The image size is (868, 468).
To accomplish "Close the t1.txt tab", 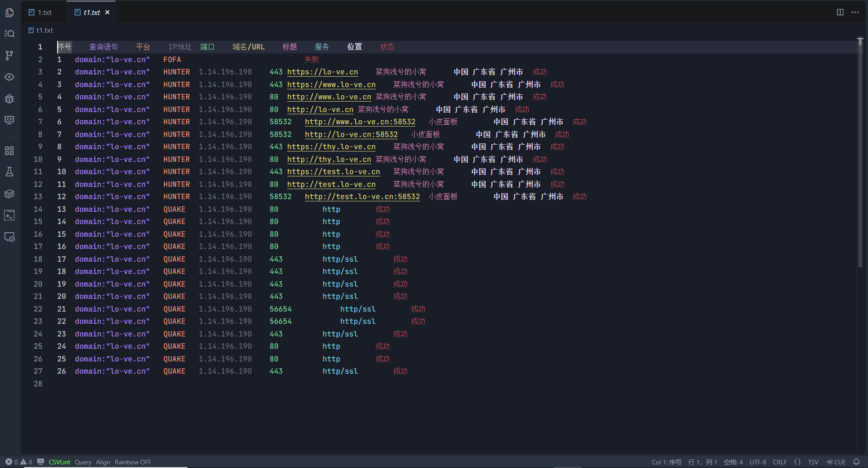I will [108, 12].
